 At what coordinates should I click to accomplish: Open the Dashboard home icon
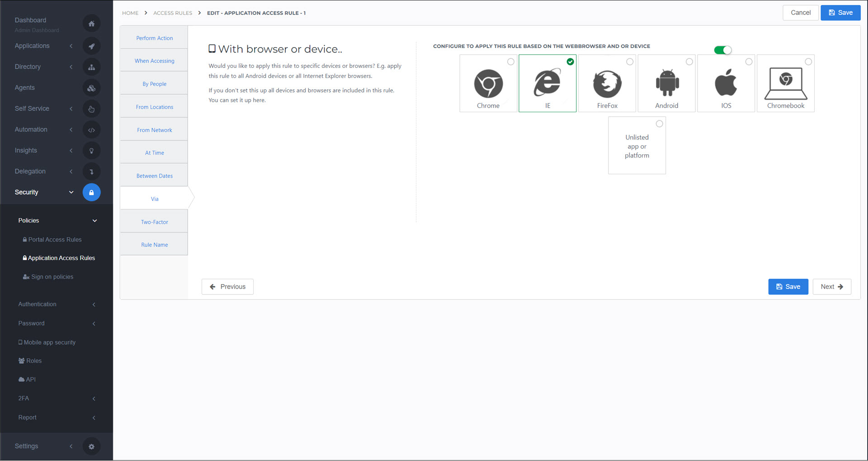(91, 24)
